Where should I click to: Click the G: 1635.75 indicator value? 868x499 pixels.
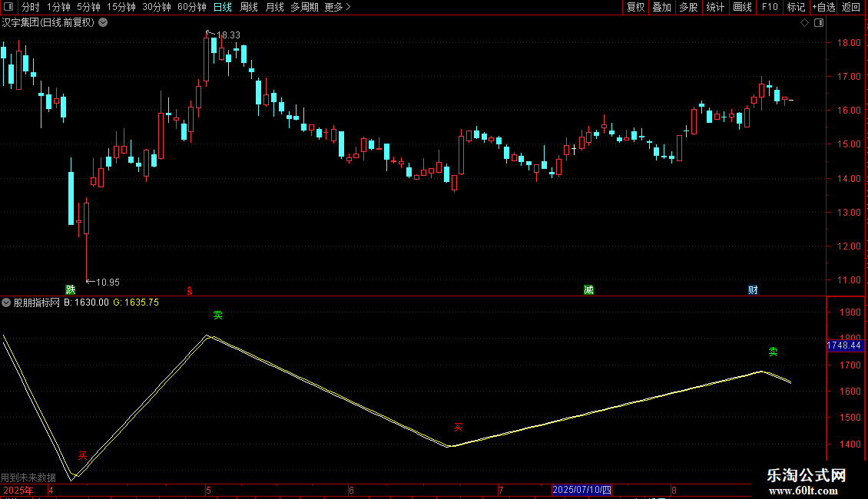pyautogui.click(x=136, y=302)
